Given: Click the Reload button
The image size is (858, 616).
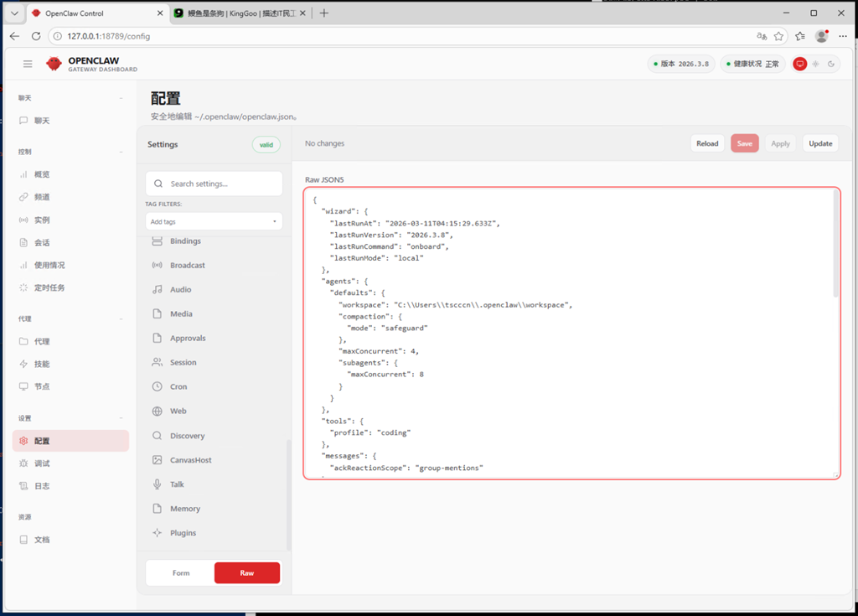Looking at the screenshot, I should 707,143.
